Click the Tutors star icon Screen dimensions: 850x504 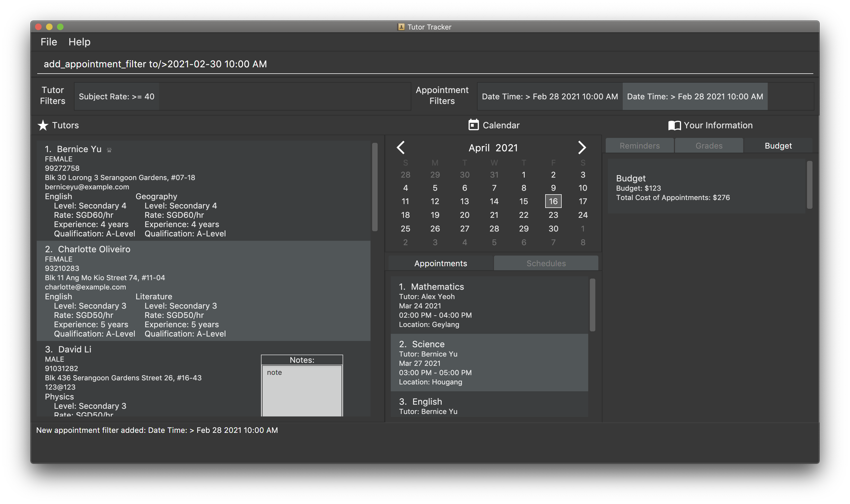pos(43,125)
